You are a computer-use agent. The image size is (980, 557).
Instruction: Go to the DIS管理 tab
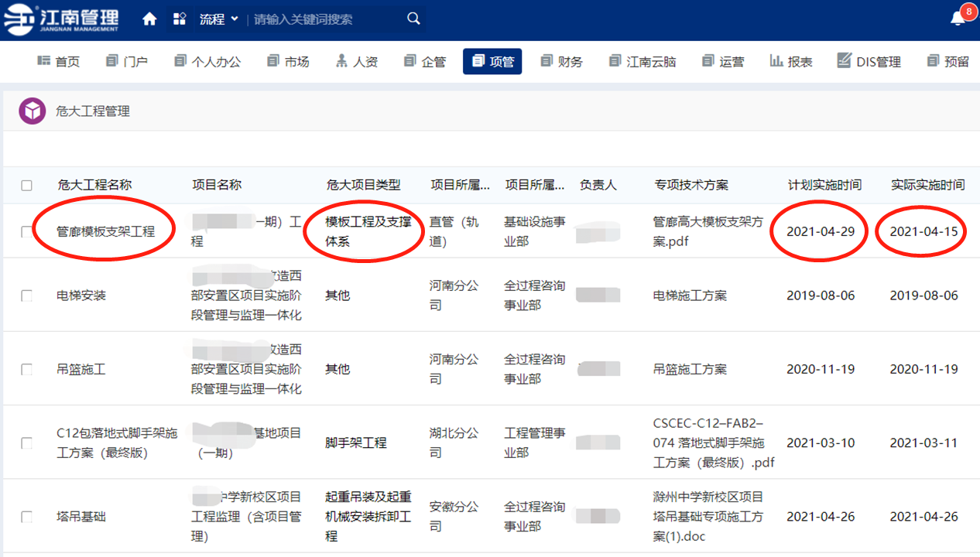tap(869, 62)
